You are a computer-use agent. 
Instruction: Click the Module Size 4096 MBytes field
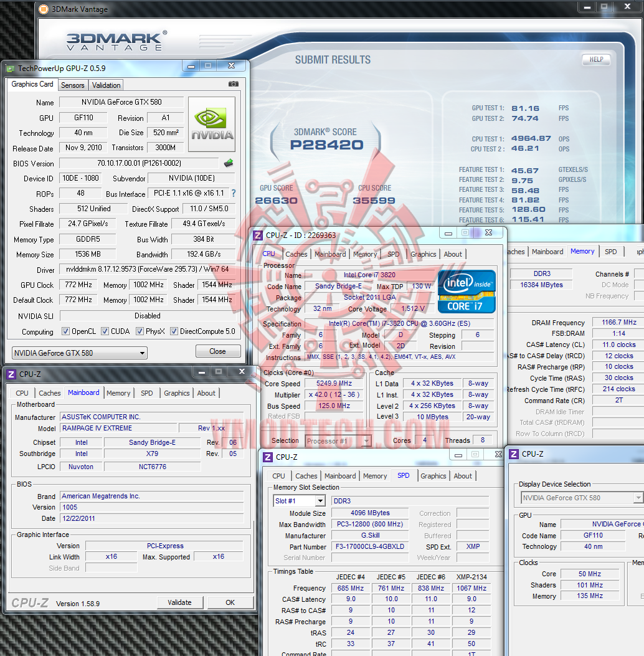[x=370, y=513]
